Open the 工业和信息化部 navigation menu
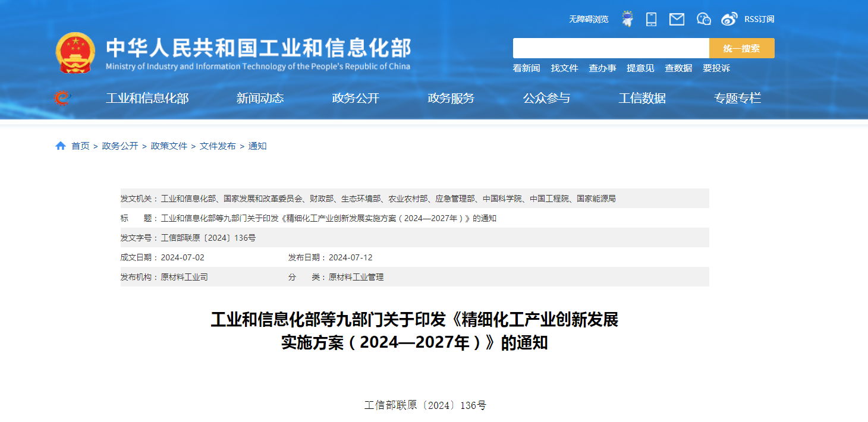 pos(147,99)
